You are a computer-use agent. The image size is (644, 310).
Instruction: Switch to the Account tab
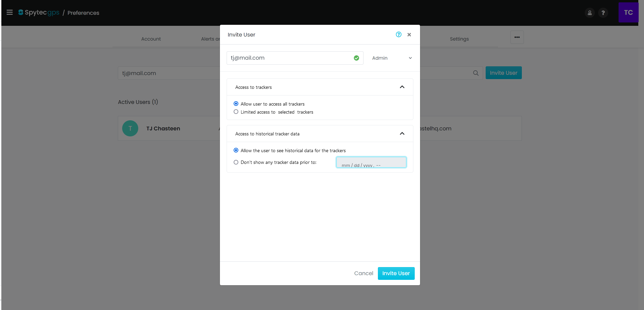point(151,39)
